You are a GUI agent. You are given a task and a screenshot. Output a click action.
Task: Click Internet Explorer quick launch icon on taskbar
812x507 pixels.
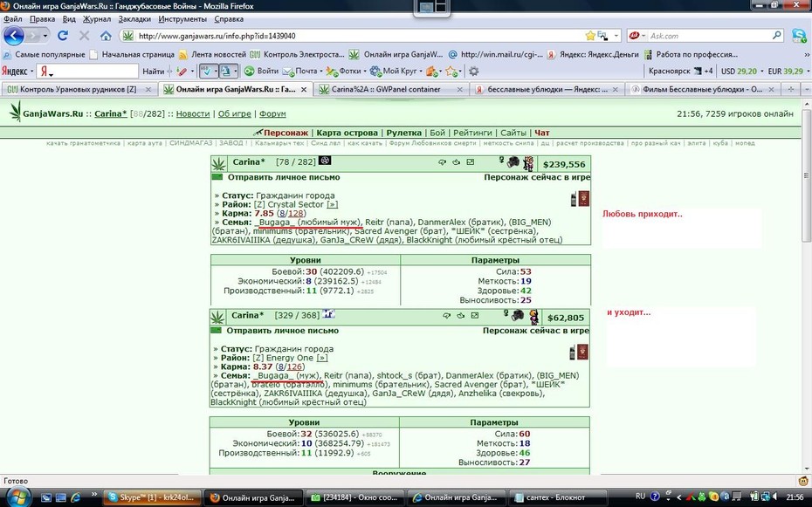(76, 497)
